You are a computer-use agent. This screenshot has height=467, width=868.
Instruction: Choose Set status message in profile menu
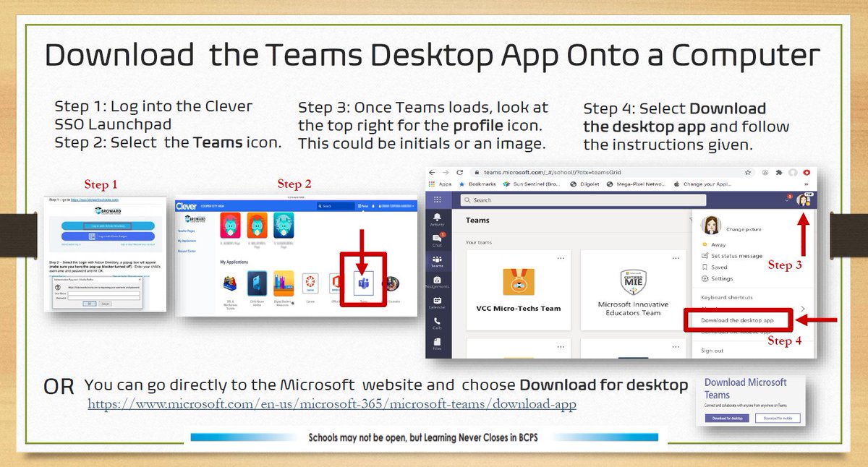(x=732, y=256)
